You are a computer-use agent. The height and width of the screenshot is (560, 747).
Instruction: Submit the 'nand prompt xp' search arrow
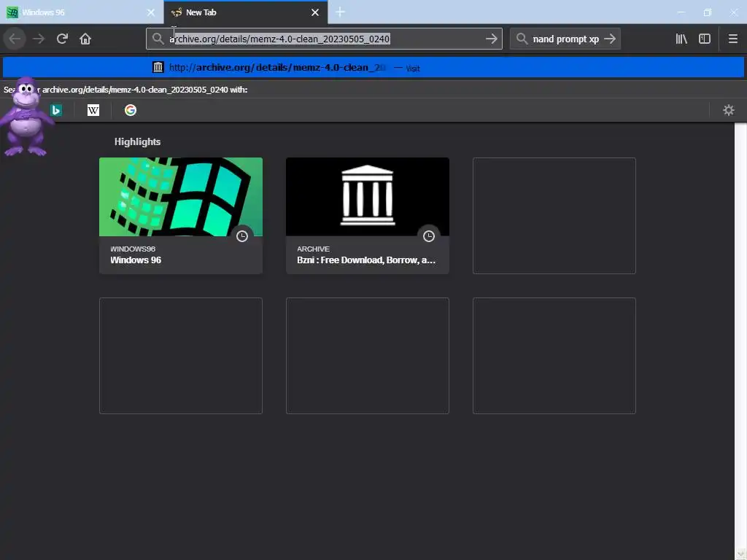pyautogui.click(x=610, y=39)
